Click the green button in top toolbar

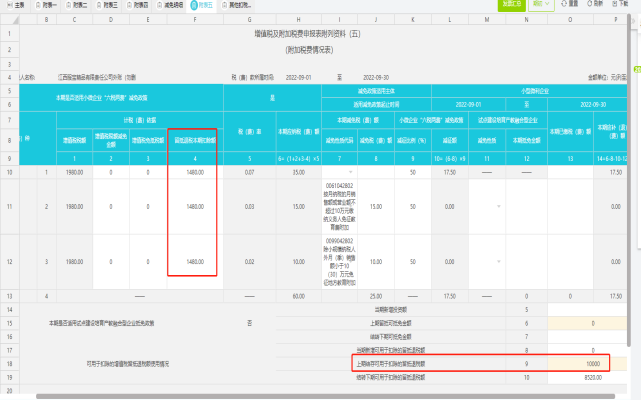point(512,5)
